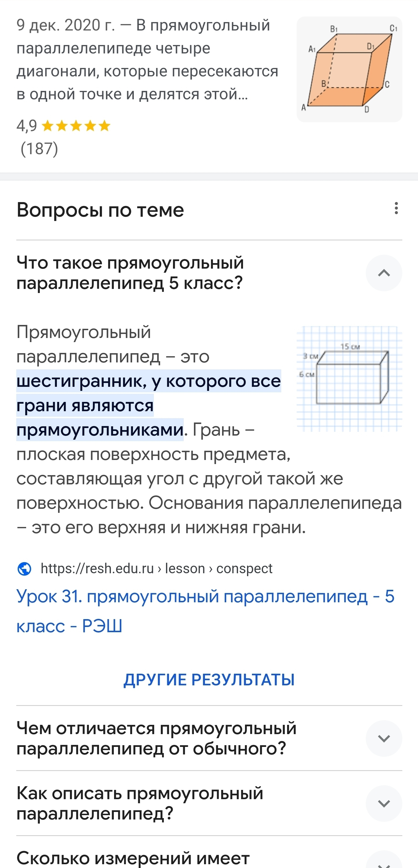Open the three-dot menu beside Вопросы по теме
This screenshot has height=868, width=418.
point(396,208)
